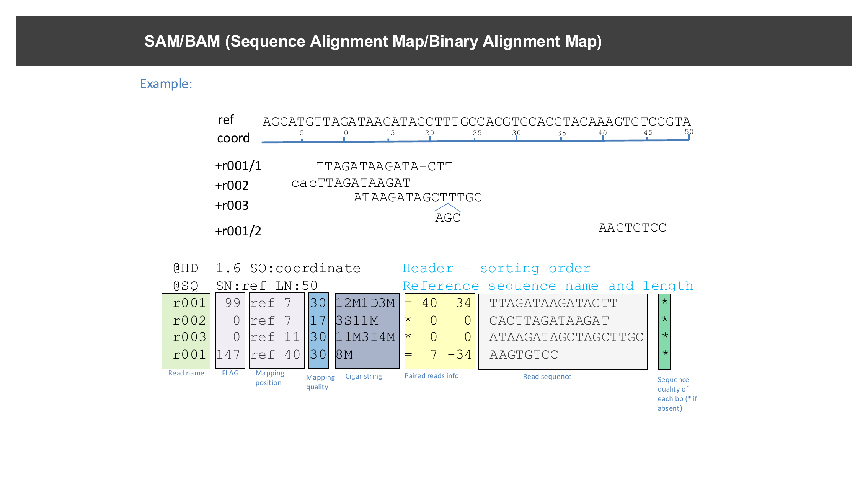Click the '+r003' read label
Viewport: 868px width, 488px height.
point(232,206)
